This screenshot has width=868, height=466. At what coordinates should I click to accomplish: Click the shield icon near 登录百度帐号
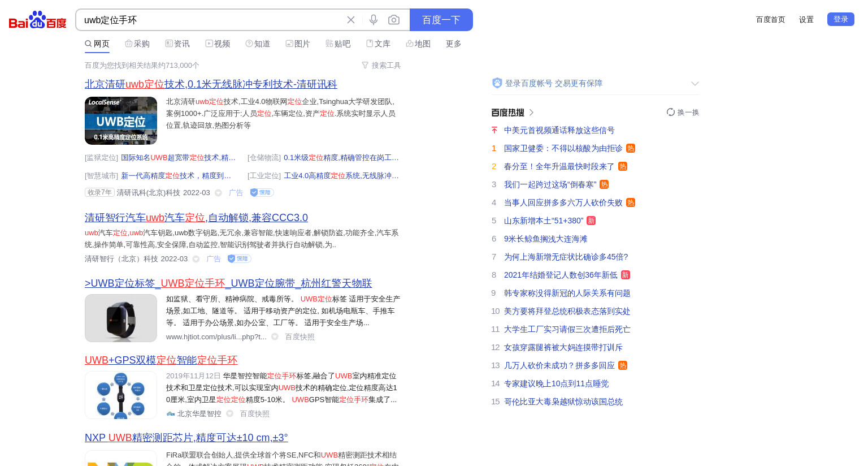click(497, 83)
